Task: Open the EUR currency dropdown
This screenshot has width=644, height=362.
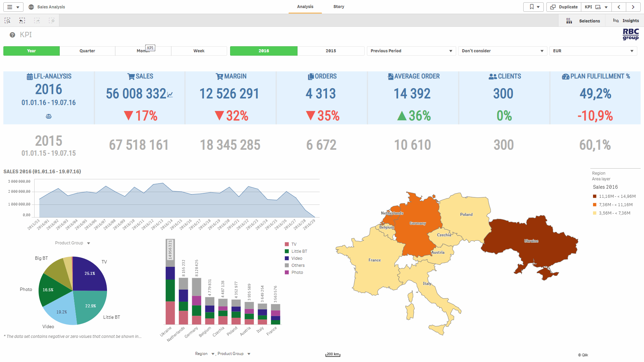Action: tap(593, 51)
